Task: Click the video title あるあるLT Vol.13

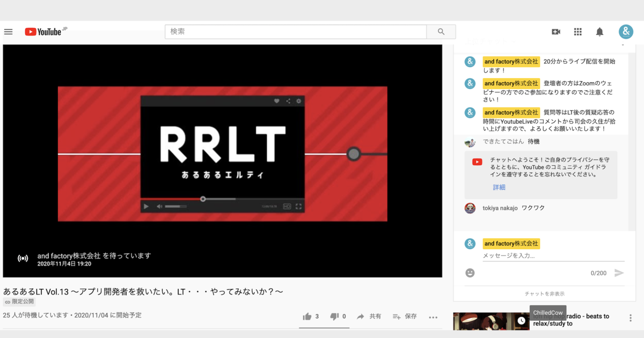Action: pos(143,291)
